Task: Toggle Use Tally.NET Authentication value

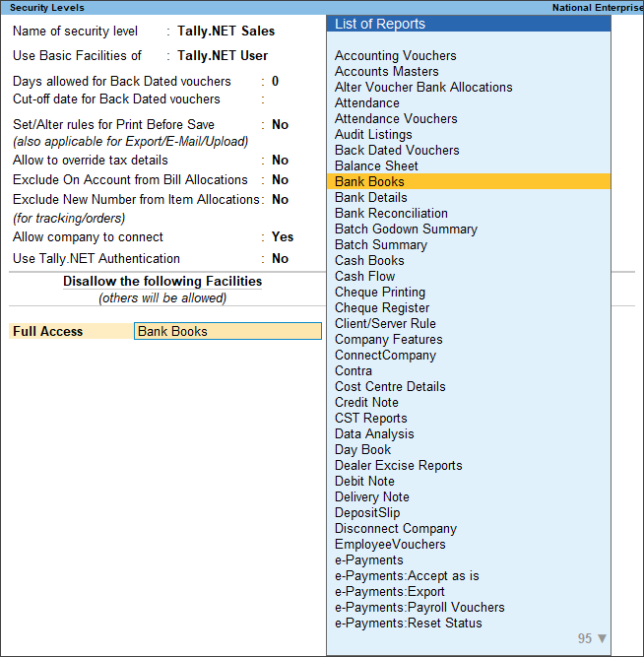Action: (x=281, y=259)
